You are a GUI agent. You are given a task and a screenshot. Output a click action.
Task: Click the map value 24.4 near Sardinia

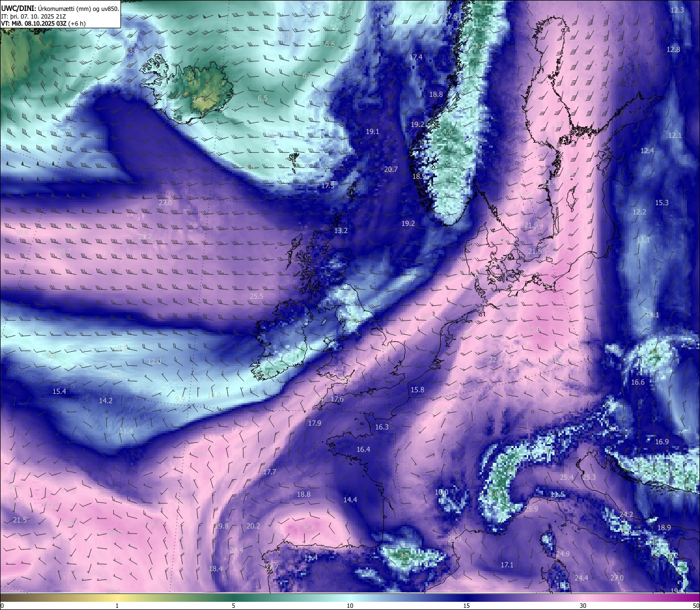click(x=582, y=578)
